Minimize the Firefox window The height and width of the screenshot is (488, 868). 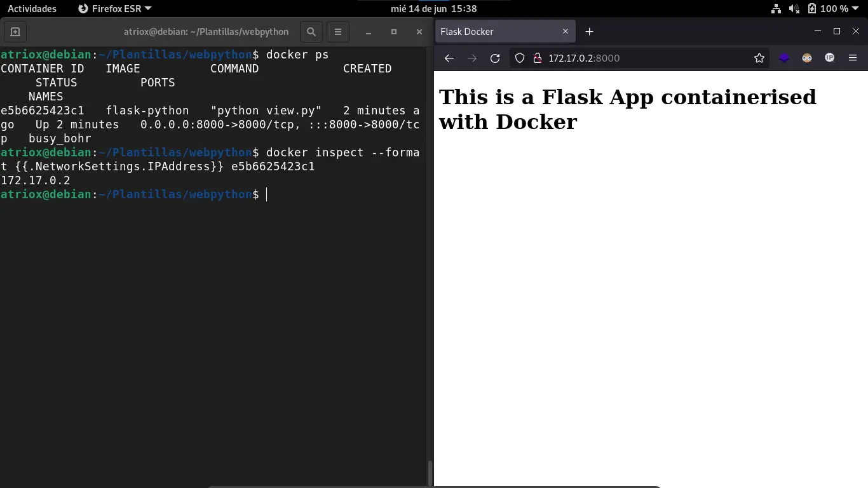click(x=818, y=31)
